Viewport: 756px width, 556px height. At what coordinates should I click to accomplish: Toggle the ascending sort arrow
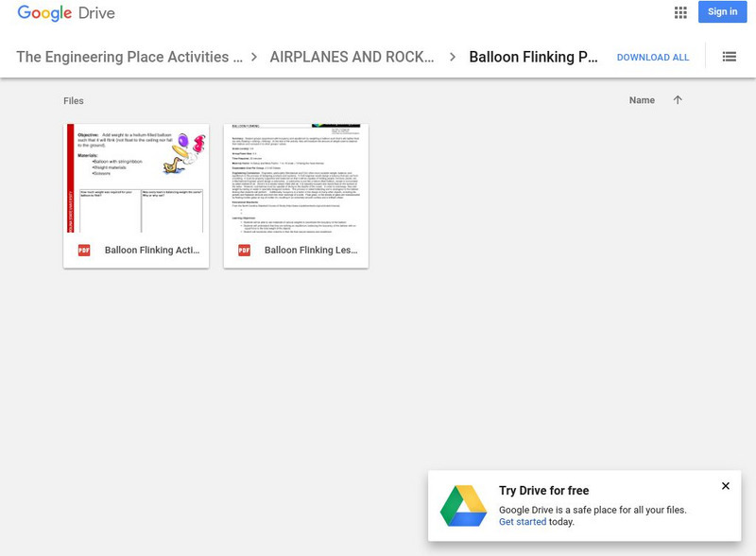(x=678, y=98)
